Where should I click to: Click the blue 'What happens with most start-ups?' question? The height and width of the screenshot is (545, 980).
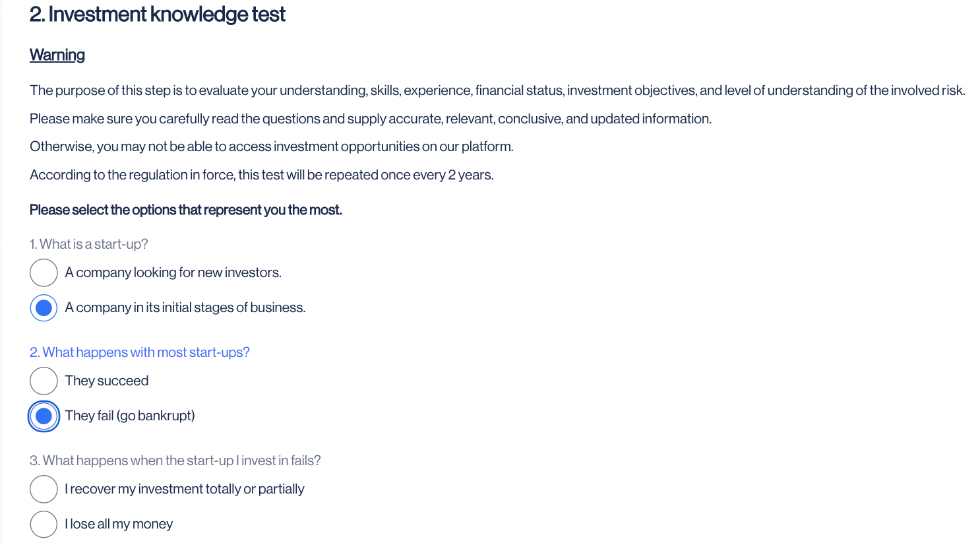[x=140, y=352]
